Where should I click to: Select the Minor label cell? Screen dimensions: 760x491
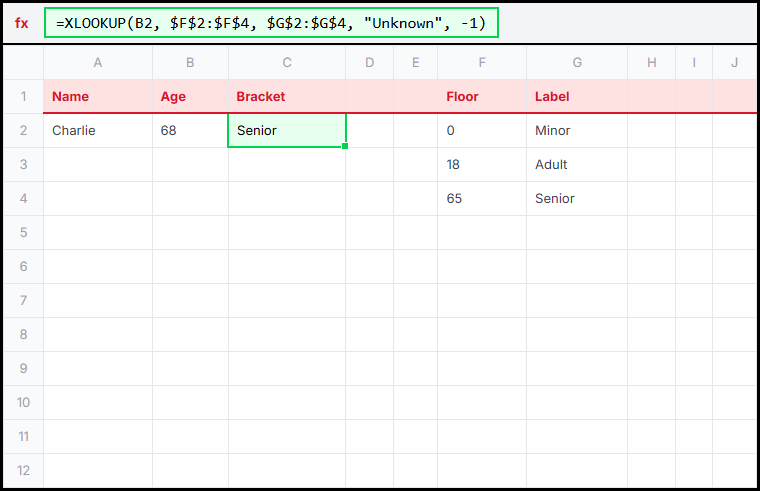click(x=577, y=131)
